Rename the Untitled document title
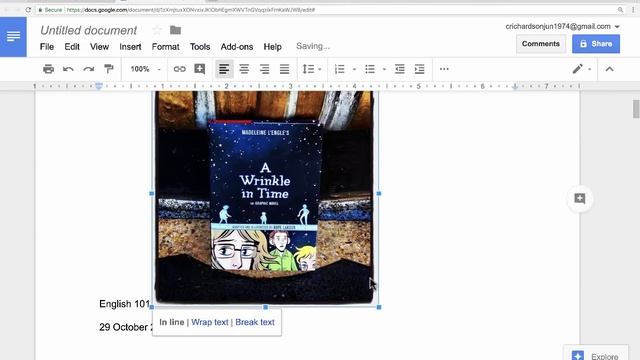Image resolution: width=640 pixels, height=360 pixels. pyautogui.click(x=89, y=30)
